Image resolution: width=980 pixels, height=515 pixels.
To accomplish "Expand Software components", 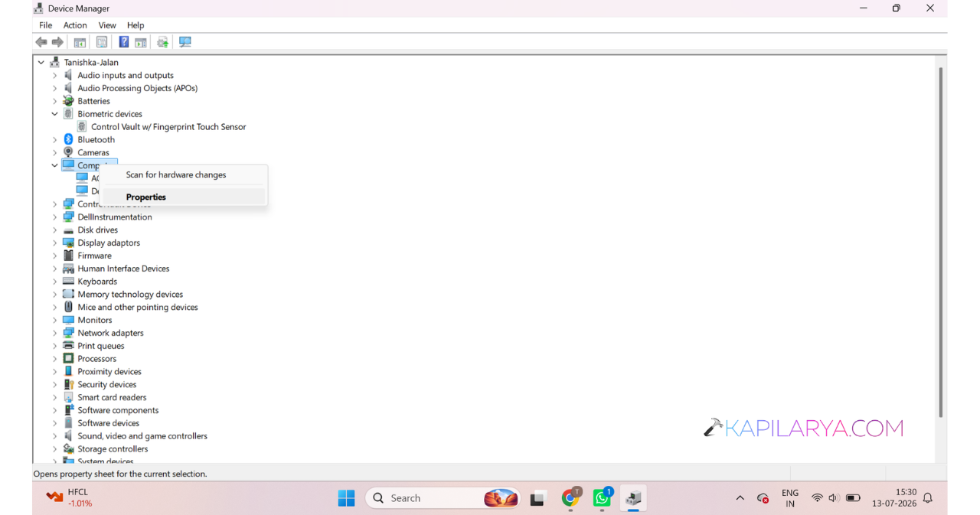I will tap(54, 410).
